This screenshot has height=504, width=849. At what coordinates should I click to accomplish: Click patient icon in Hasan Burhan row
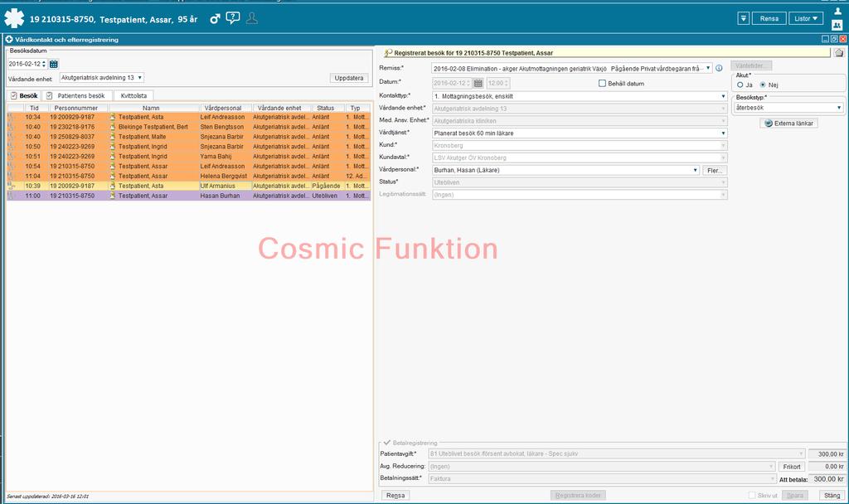pos(113,196)
